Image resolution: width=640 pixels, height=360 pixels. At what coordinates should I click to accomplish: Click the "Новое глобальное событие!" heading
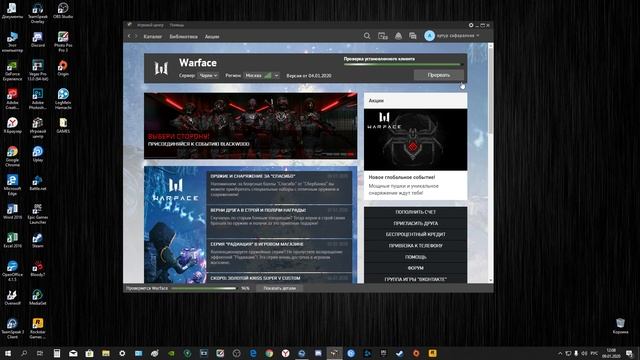[402, 177]
